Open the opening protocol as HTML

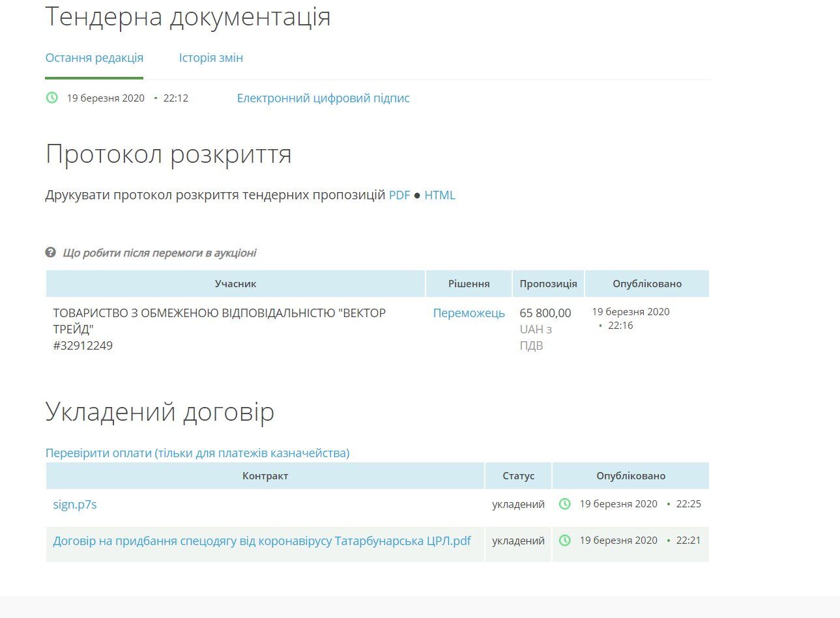tap(440, 195)
